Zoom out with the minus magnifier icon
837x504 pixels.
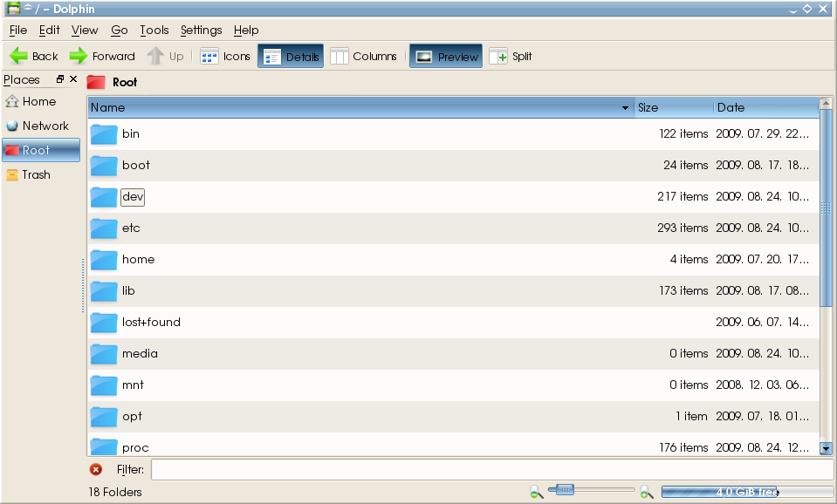click(x=537, y=492)
